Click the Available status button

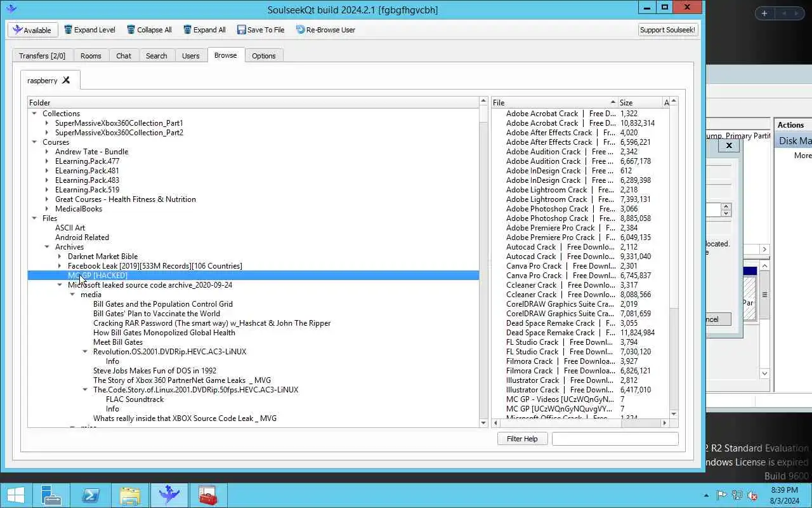tap(33, 30)
